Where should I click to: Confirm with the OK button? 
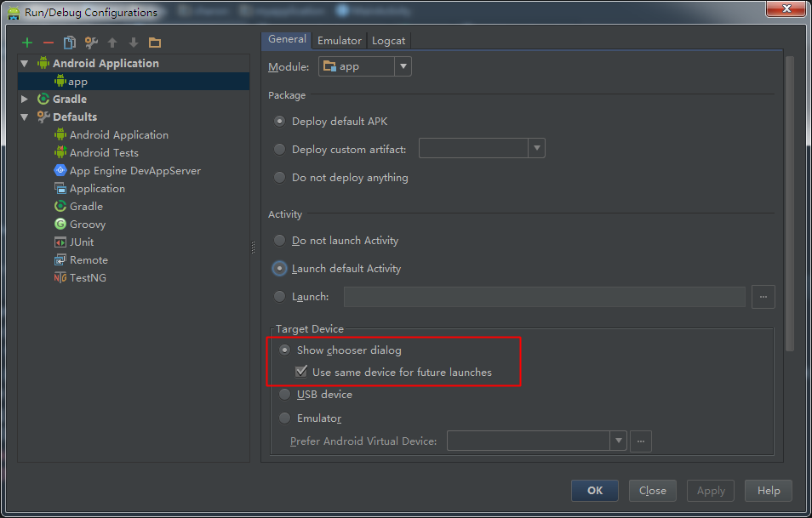click(594, 491)
